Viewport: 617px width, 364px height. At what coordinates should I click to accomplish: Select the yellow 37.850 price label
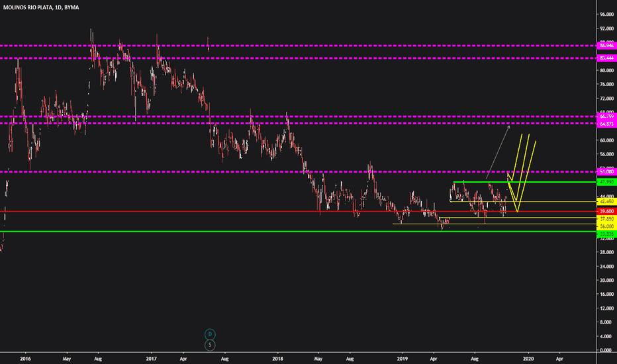tap(606, 219)
